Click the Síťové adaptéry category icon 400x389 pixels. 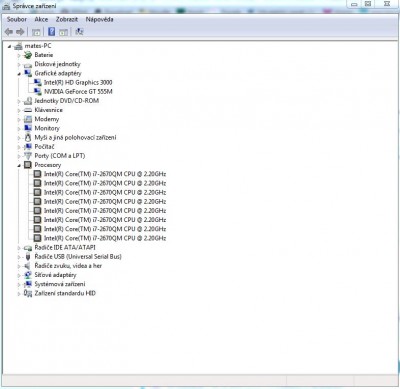[x=28, y=275]
